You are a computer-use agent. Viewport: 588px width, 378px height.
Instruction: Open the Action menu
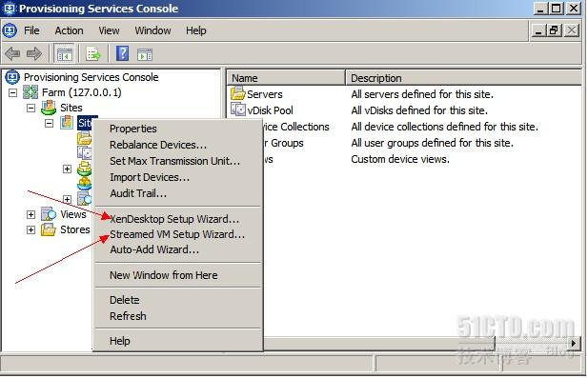tap(69, 30)
